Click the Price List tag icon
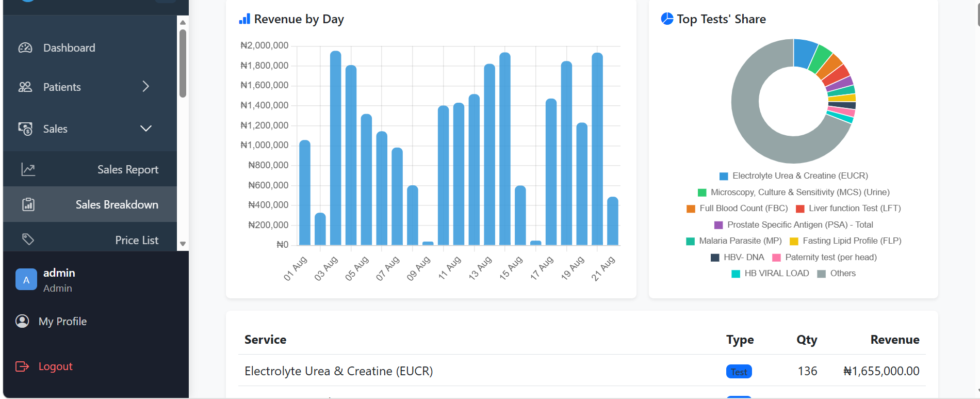The width and height of the screenshot is (980, 399). click(28, 240)
